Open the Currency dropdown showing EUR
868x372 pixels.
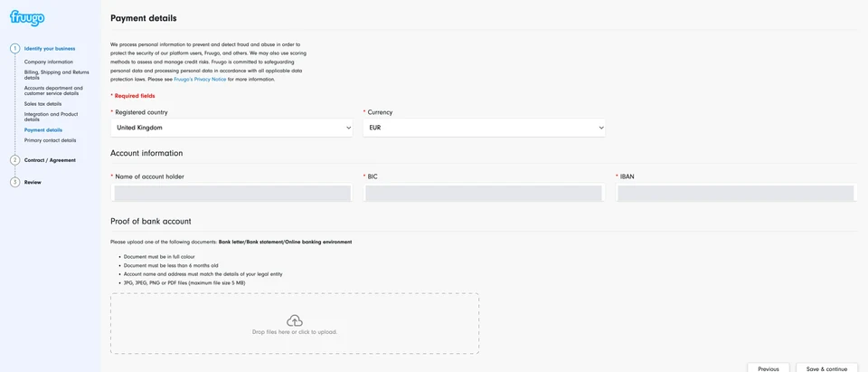(484, 128)
